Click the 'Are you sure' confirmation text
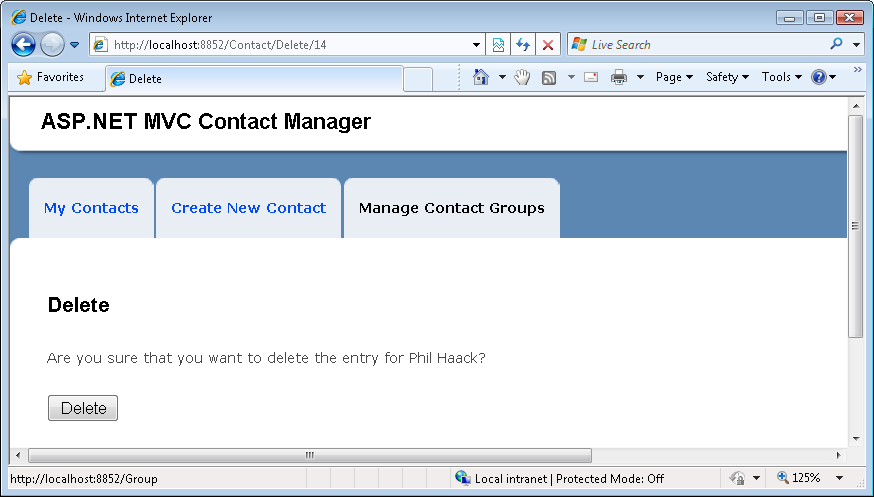This screenshot has width=874, height=497. tap(266, 358)
